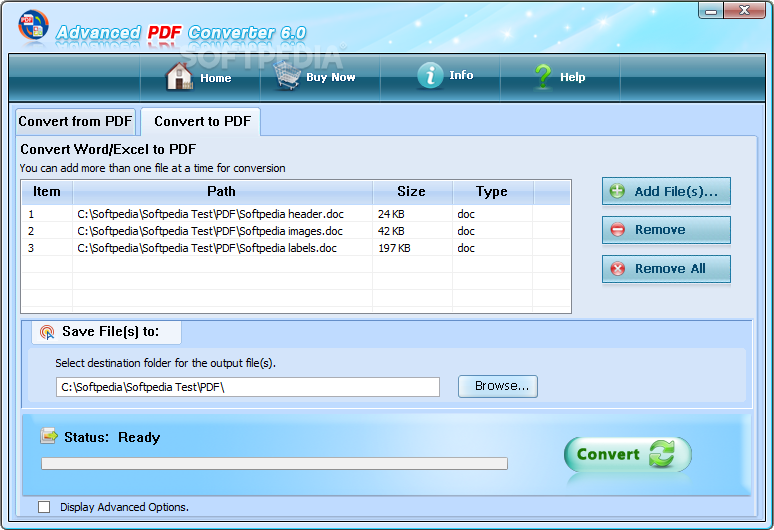This screenshot has width=774, height=530.
Task: Click the Status folder arrow icon
Action: pos(48,436)
